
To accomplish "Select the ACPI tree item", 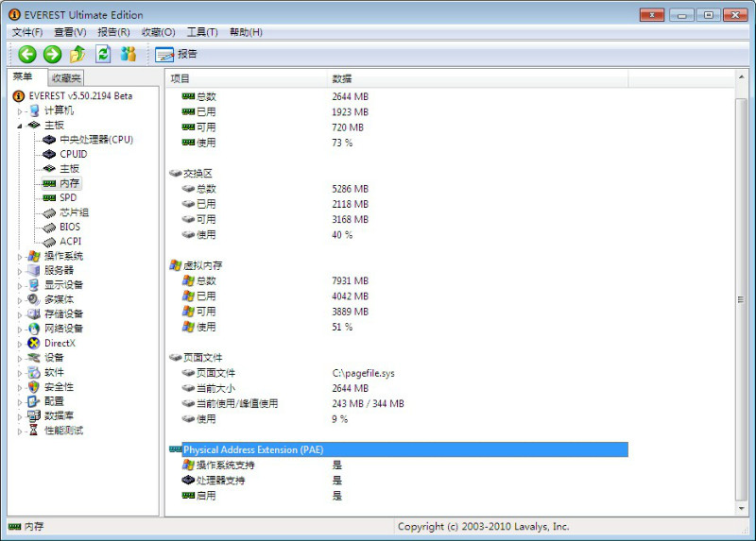I will [70, 241].
